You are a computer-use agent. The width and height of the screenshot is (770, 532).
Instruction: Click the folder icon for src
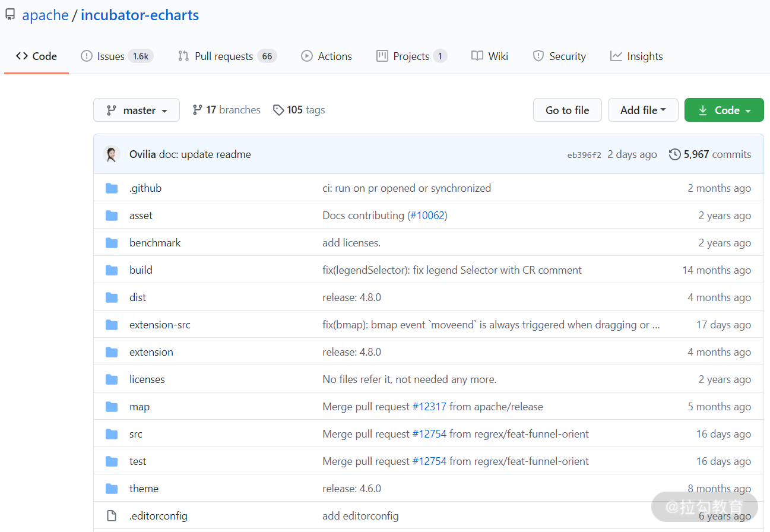point(112,434)
